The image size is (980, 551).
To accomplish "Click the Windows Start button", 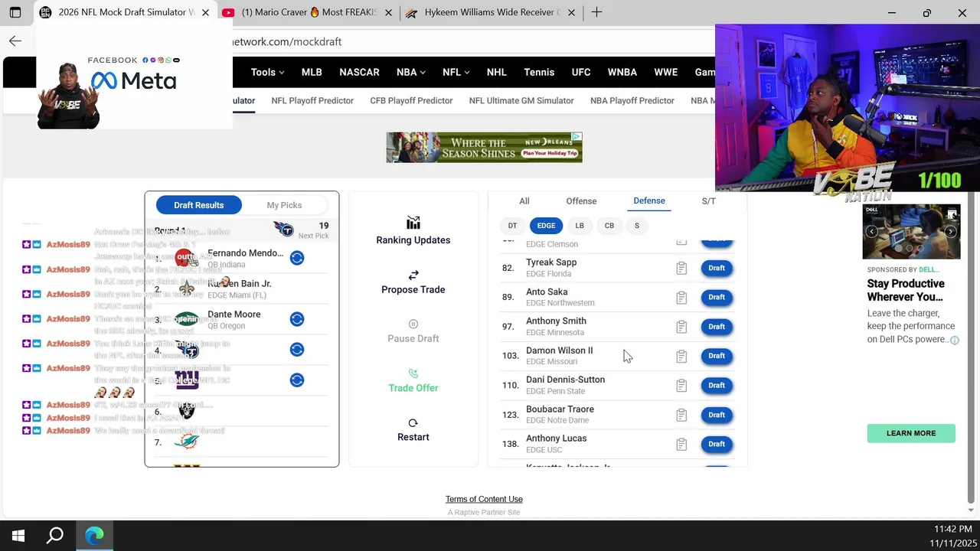I will (18, 536).
